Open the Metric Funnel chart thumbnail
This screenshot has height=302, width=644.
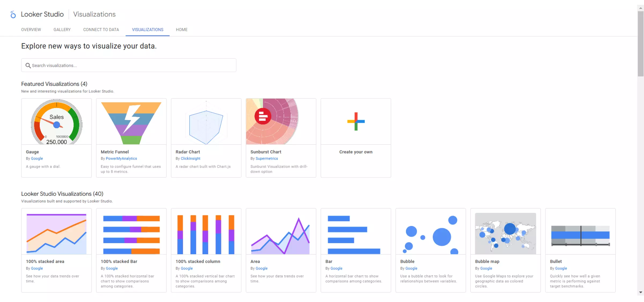131,121
